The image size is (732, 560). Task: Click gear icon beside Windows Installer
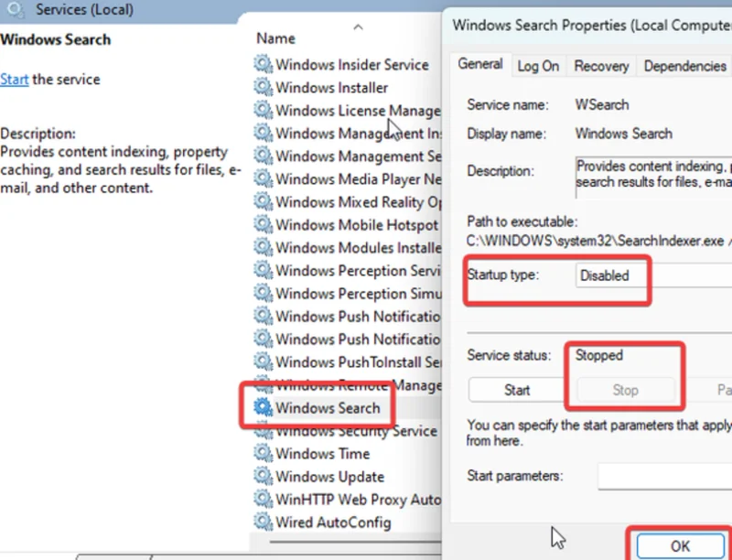coord(263,87)
